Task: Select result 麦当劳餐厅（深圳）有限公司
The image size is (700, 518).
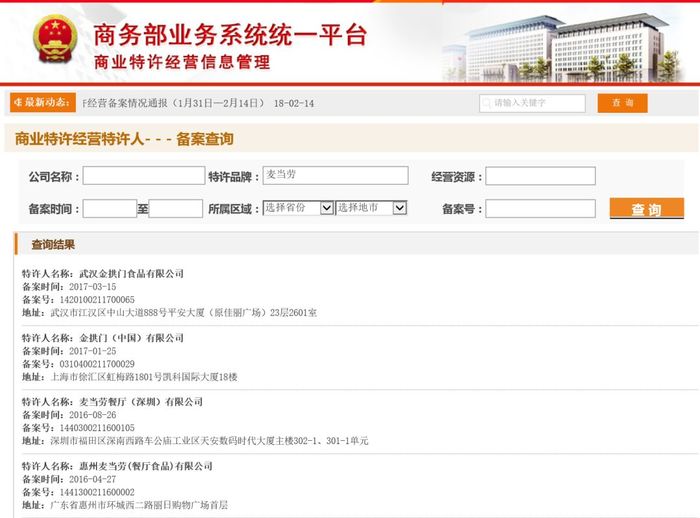Action: pos(141,402)
